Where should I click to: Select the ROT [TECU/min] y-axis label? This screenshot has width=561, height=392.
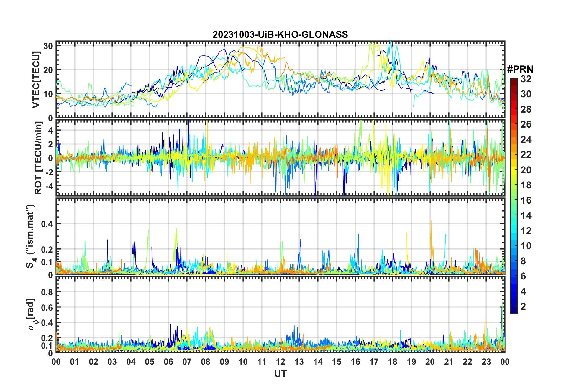[x=38, y=158]
